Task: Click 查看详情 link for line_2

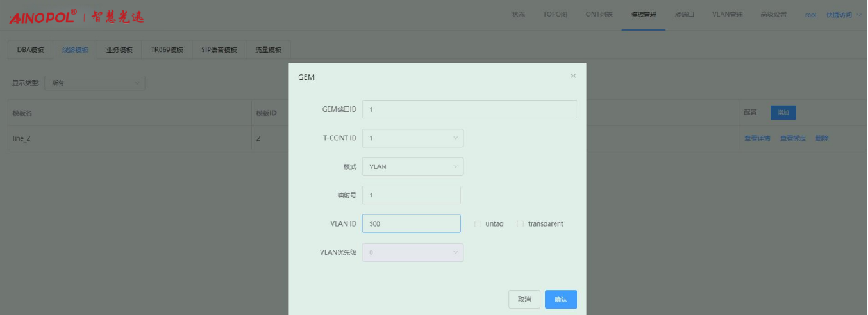Action: tap(756, 138)
